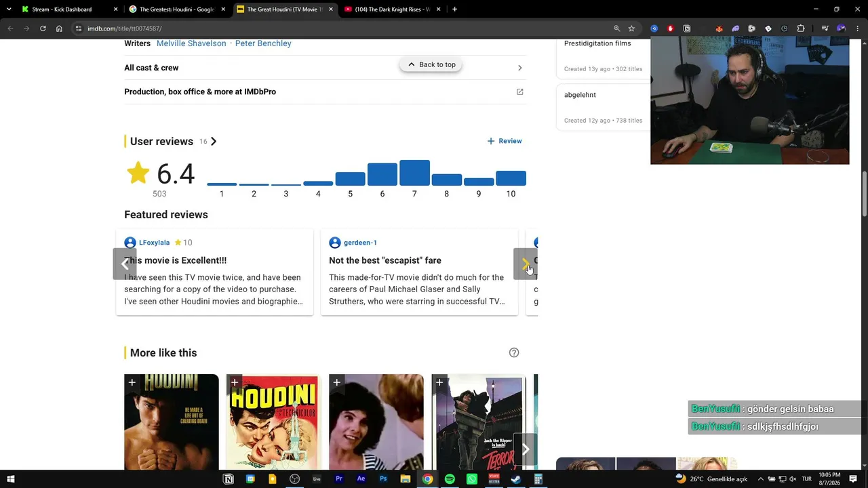Open the browser home page
Screen dimensions: 868x488
tap(59, 28)
